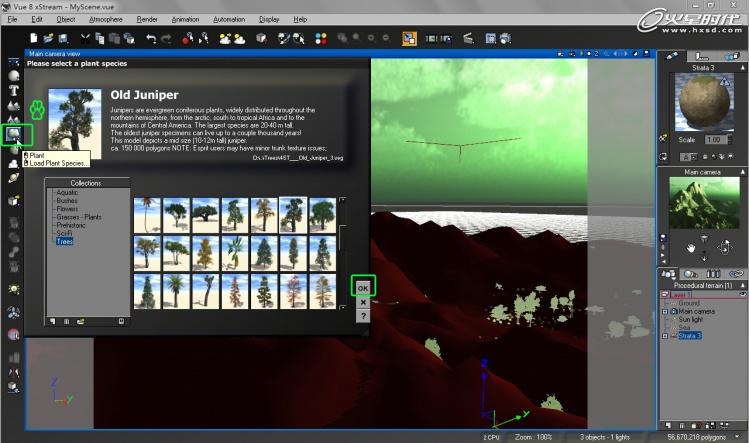Click the material warning triangle on Strata 3 preview
Screen dimensions: 749x443
[724, 82]
